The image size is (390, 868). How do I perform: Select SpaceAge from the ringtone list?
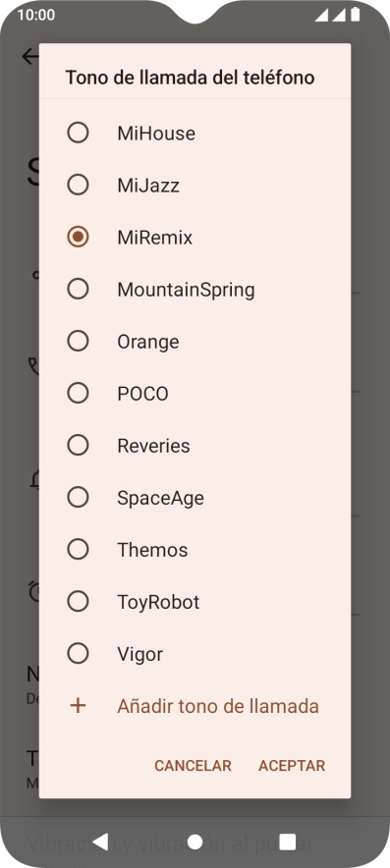(195, 497)
